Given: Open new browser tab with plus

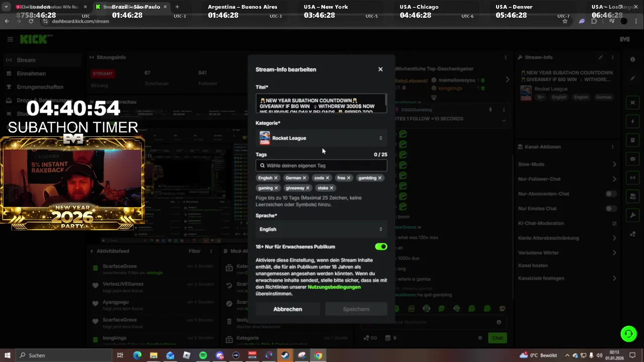Looking at the screenshot, I should coord(177,7).
